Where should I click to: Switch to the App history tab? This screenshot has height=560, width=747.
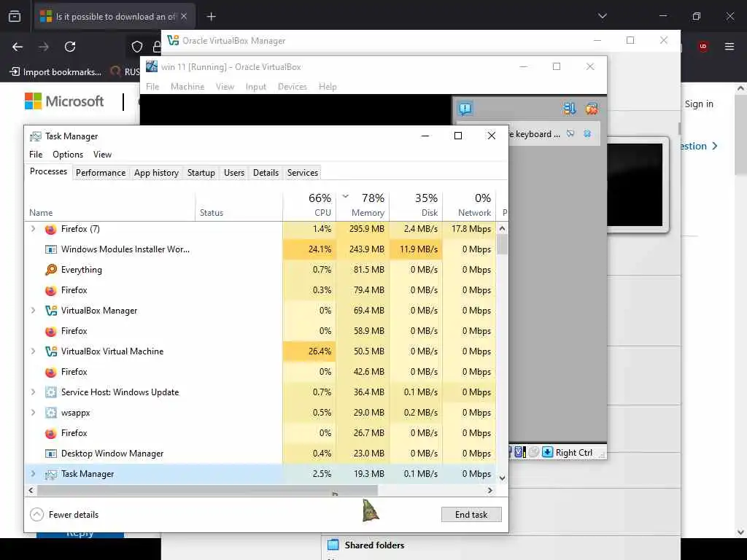coord(156,172)
